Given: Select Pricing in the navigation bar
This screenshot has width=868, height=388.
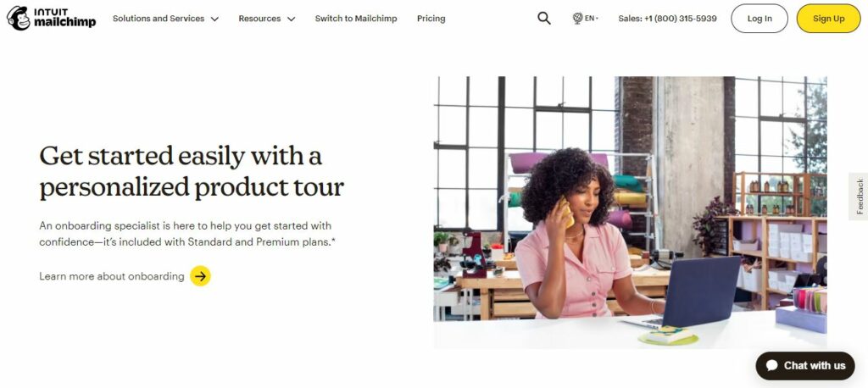Looking at the screenshot, I should coord(431,19).
